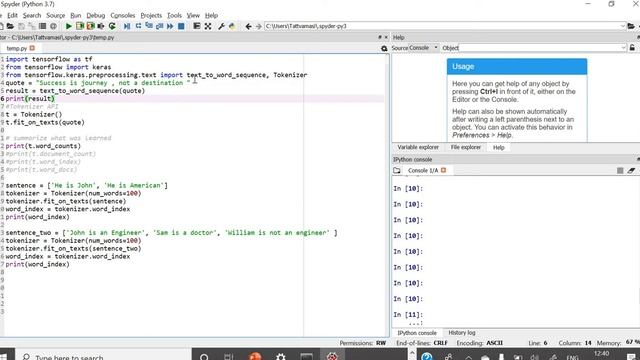Open the Help menu in the menu bar
This screenshot has width=640, height=360.
(211, 15)
